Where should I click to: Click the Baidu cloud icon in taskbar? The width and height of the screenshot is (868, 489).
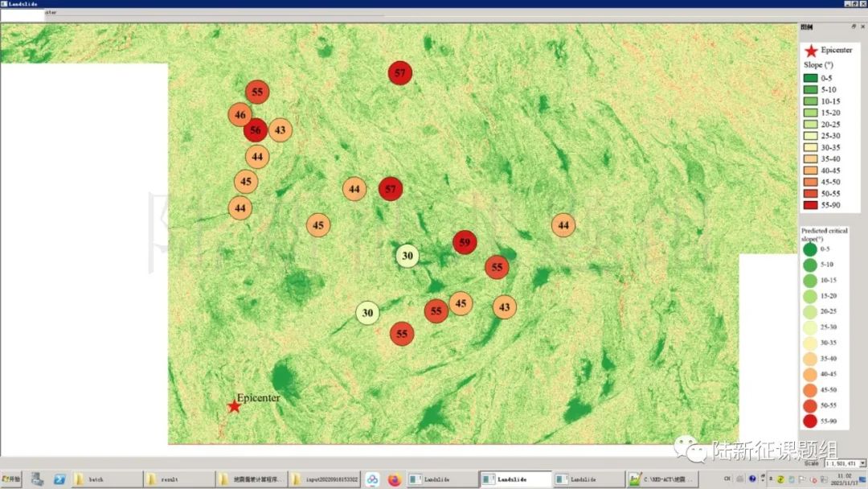coord(372,479)
